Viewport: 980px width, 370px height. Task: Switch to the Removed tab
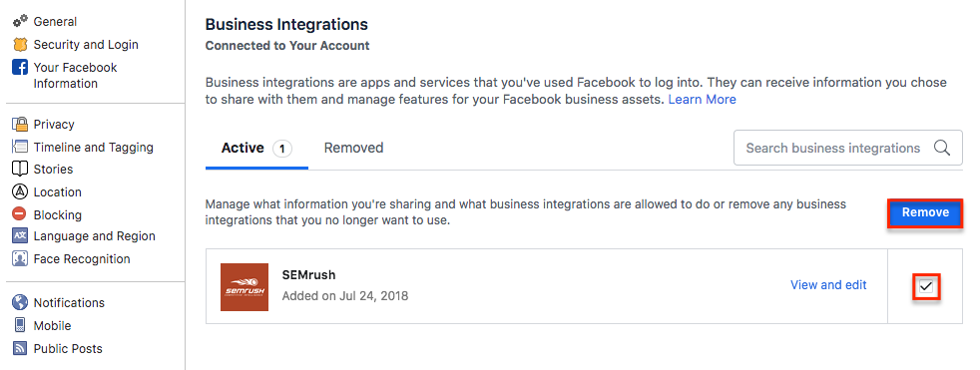353,149
